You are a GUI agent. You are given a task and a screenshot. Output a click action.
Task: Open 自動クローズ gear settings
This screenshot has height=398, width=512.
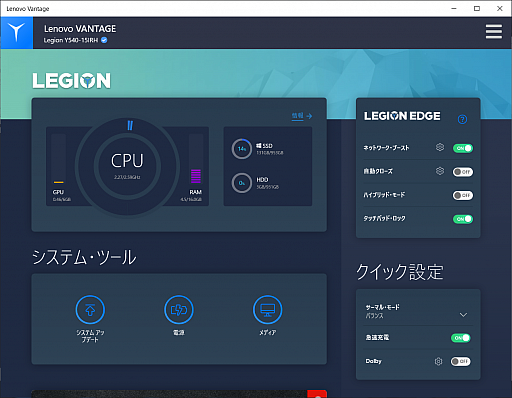click(x=440, y=171)
